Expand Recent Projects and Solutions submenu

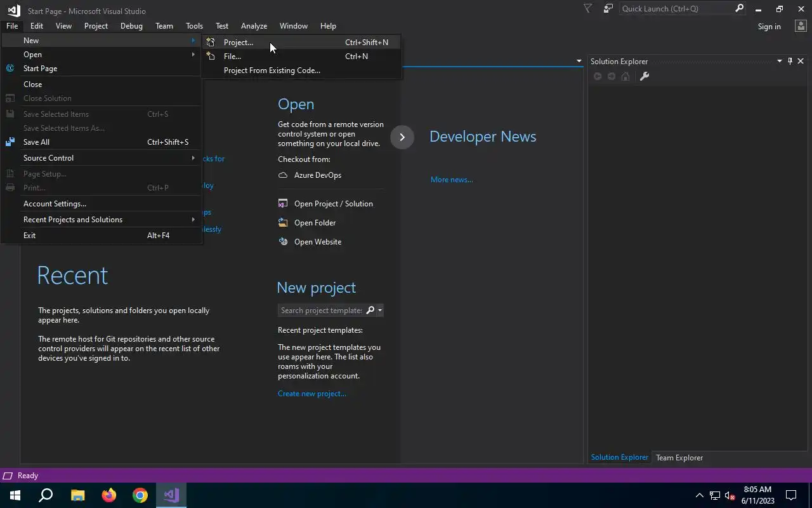(101, 220)
